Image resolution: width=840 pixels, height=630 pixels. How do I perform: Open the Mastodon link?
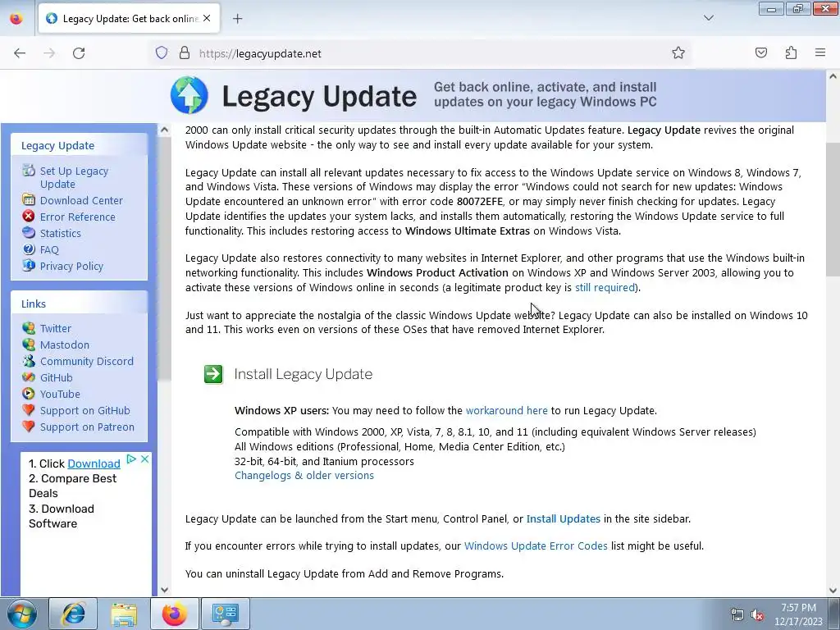pyautogui.click(x=65, y=345)
